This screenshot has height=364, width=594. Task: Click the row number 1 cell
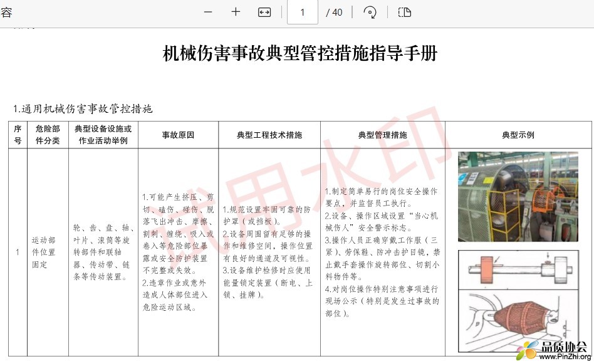(x=18, y=252)
